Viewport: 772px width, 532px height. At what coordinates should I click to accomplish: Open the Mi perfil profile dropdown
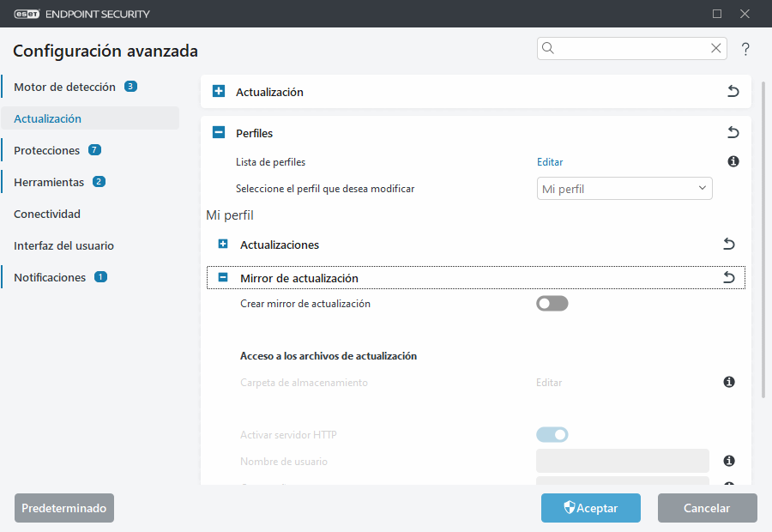point(624,188)
